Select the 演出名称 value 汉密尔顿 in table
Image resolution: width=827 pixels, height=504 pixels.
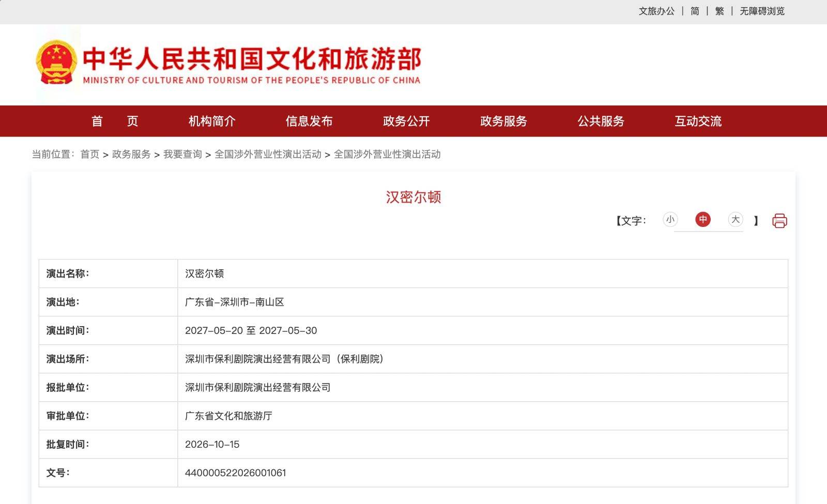[205, 273]
